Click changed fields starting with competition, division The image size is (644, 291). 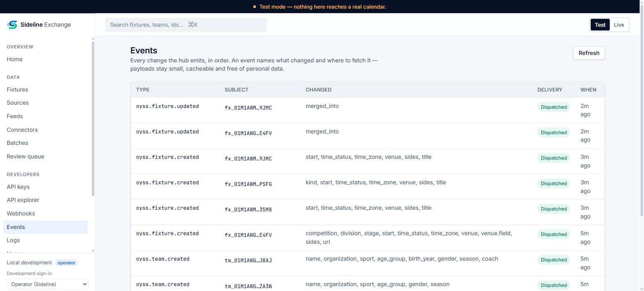pos(409,238)
